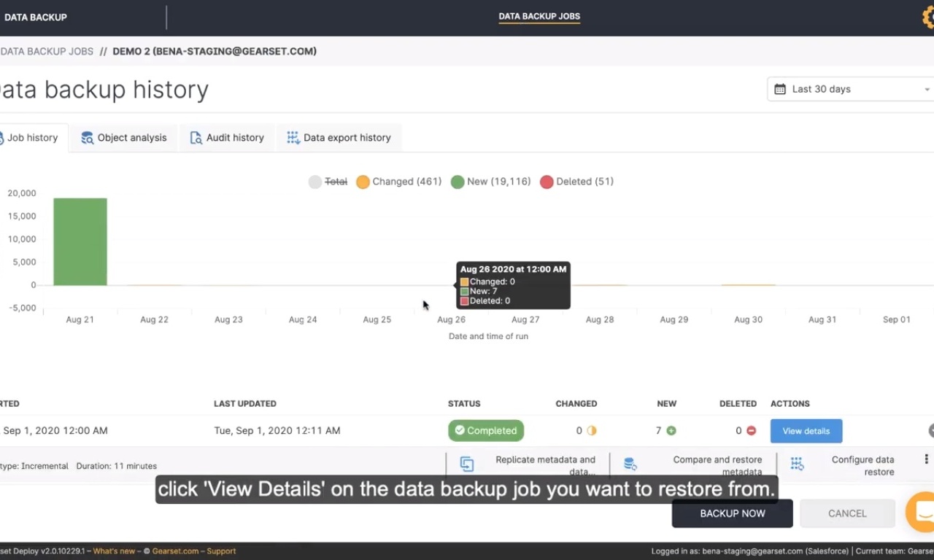Open the Support footer link
Image resolution: width=934 pixels, height=560 pixels.
tap(221, 551)
